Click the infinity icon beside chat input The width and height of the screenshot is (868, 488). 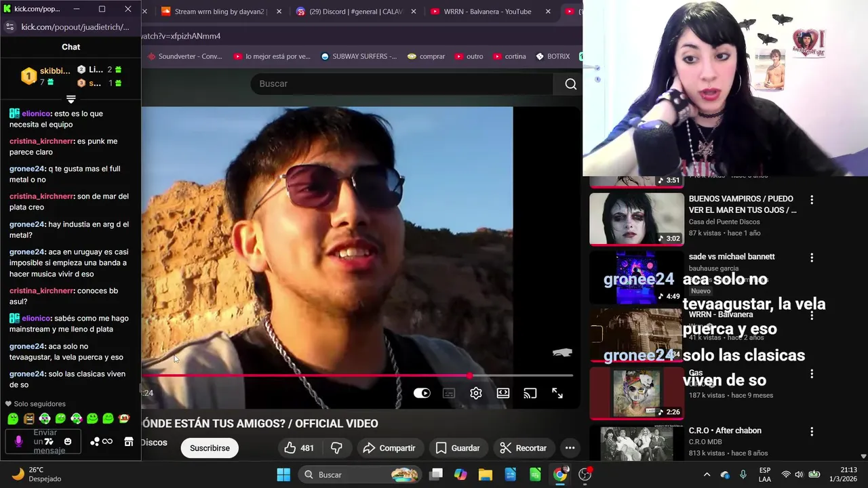[108, 441]
